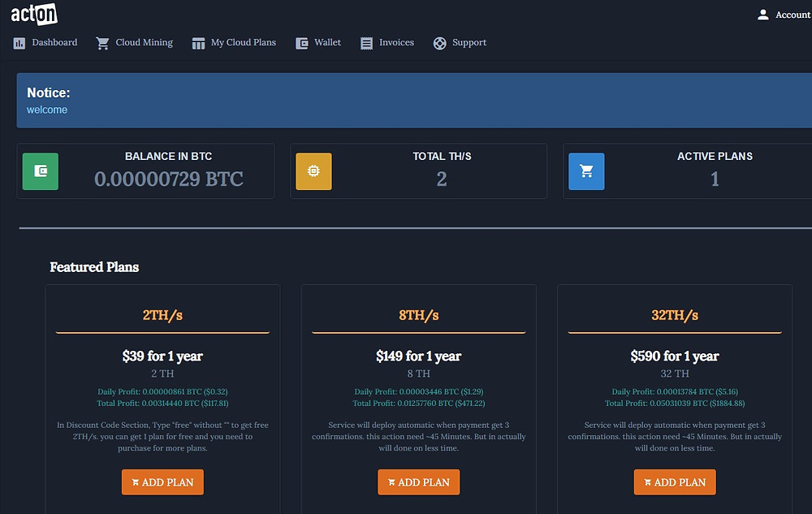
Task: Click the Invoices receipt icon
Action: click(x=367, y=44)
